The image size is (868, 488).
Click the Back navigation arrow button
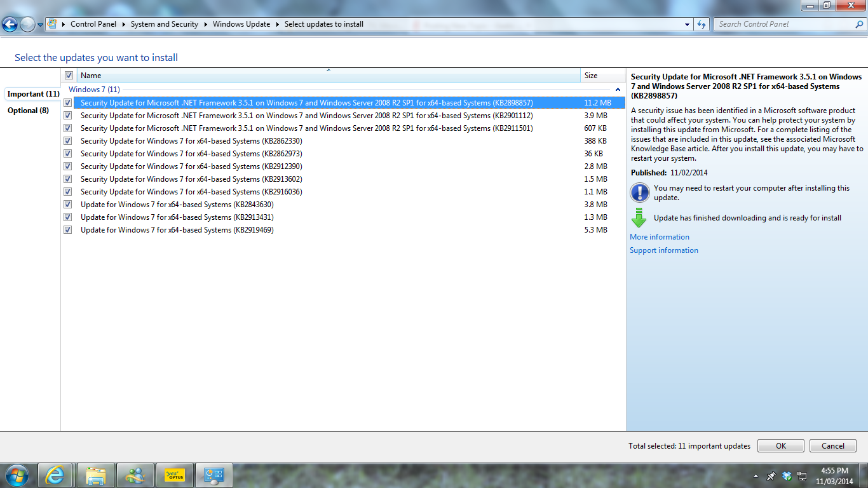click(x=10, y=25)
